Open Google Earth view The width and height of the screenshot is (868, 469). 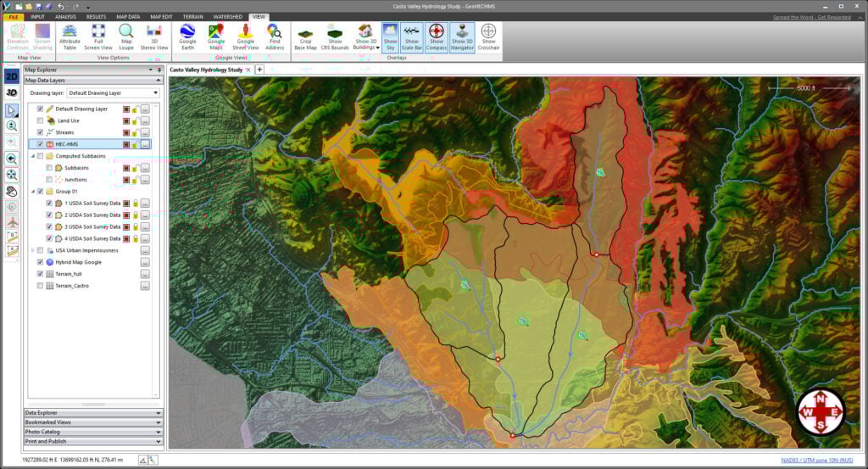(187, 37)
